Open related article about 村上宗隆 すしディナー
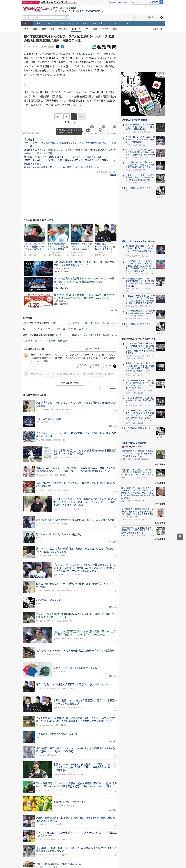 pyautogui.click(x=63, y=157)
